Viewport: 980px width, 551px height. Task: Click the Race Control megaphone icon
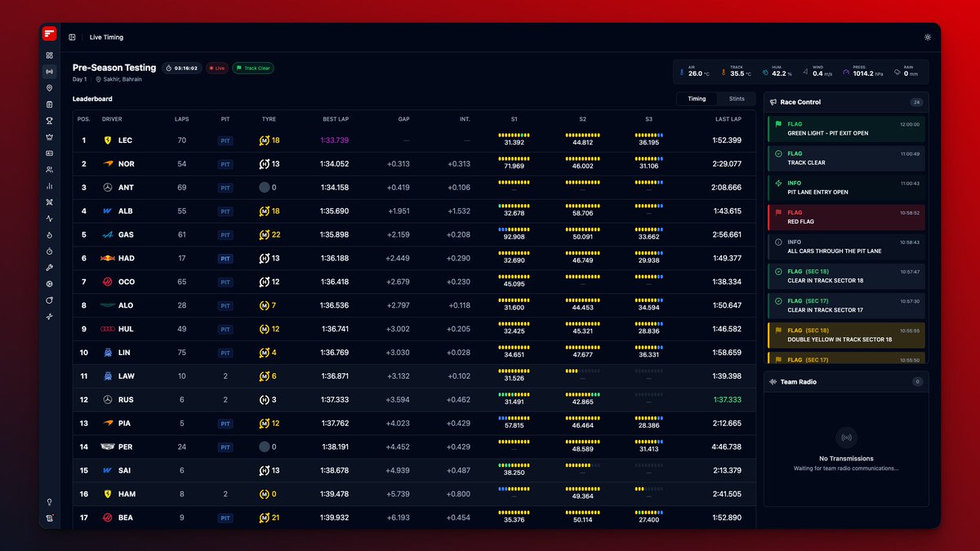[x=774, y=102]
